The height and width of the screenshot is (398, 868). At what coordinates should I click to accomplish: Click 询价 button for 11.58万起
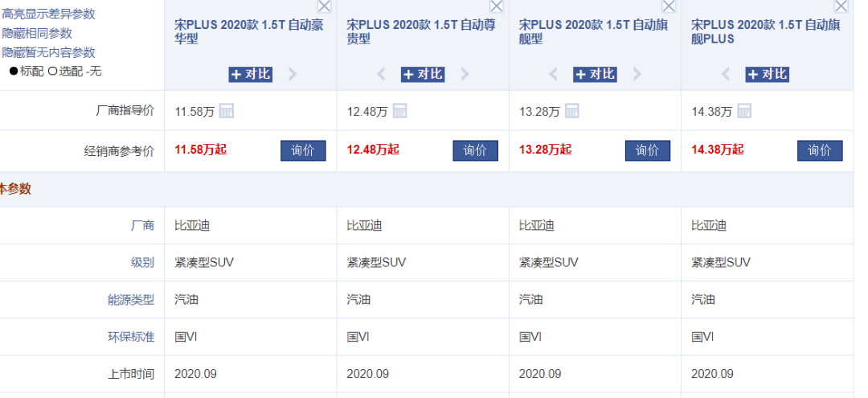[303, 150]
